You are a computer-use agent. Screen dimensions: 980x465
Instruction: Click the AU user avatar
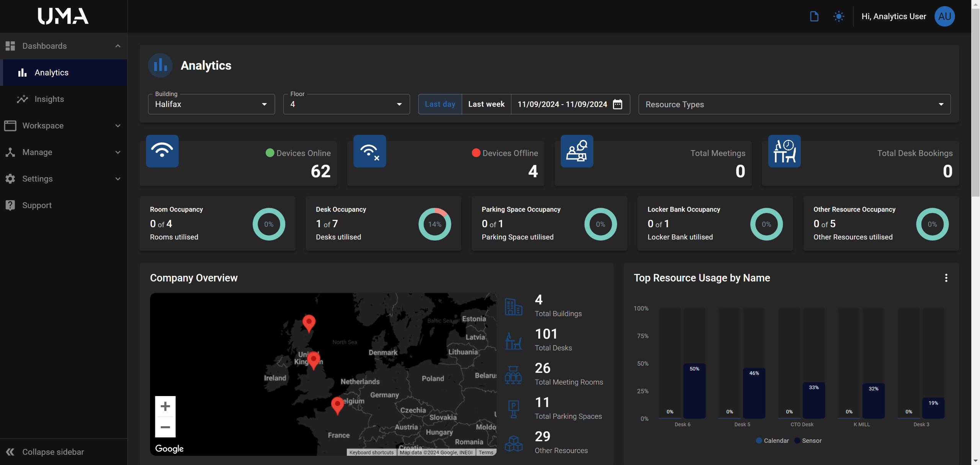pos(944,16)
